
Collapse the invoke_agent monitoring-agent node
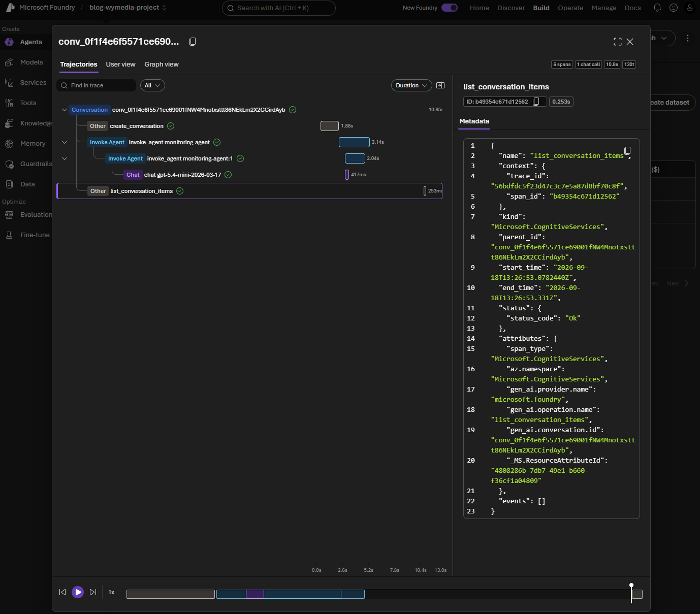(x=65, y=142)
